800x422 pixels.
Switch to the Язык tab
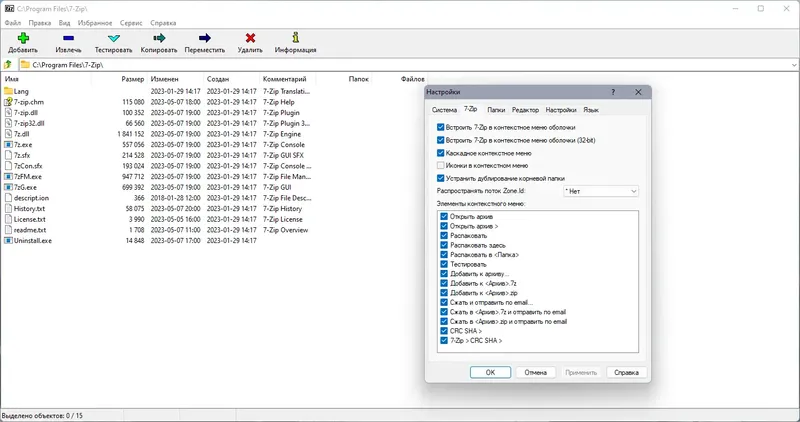tap(591, 110)
